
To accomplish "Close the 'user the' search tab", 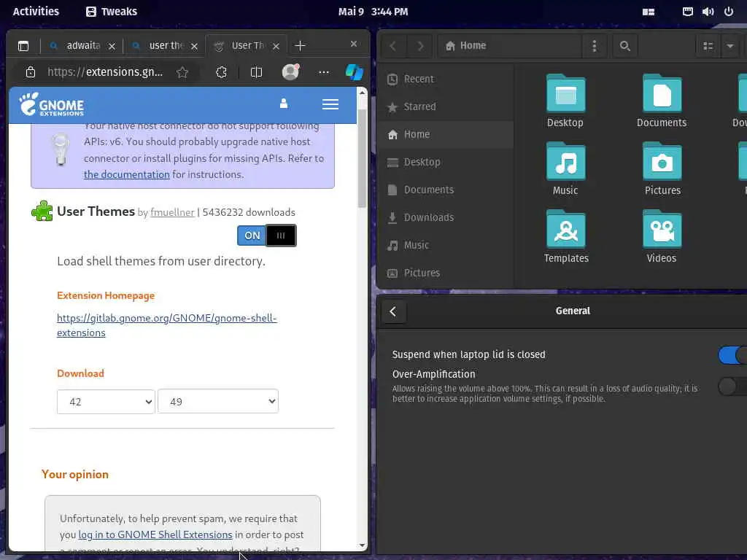I will (194, 46).
